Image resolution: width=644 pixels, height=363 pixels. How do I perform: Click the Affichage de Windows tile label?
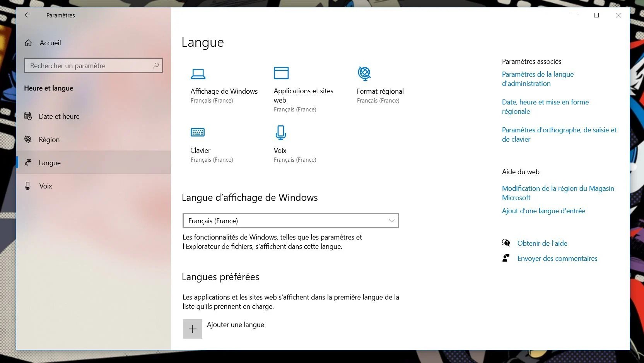pos(224,91)
